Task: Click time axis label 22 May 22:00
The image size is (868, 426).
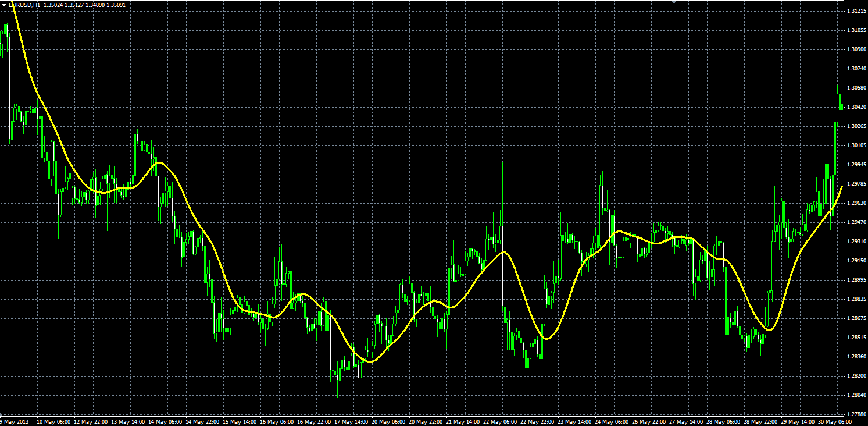Action: point(538,421)
